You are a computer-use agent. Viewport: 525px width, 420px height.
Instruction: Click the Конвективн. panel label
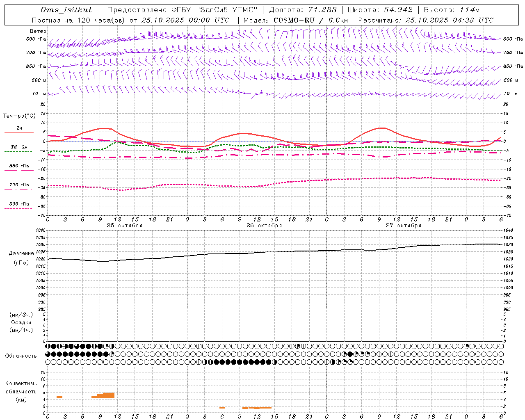pyautogui.click(x=21, y=383)
